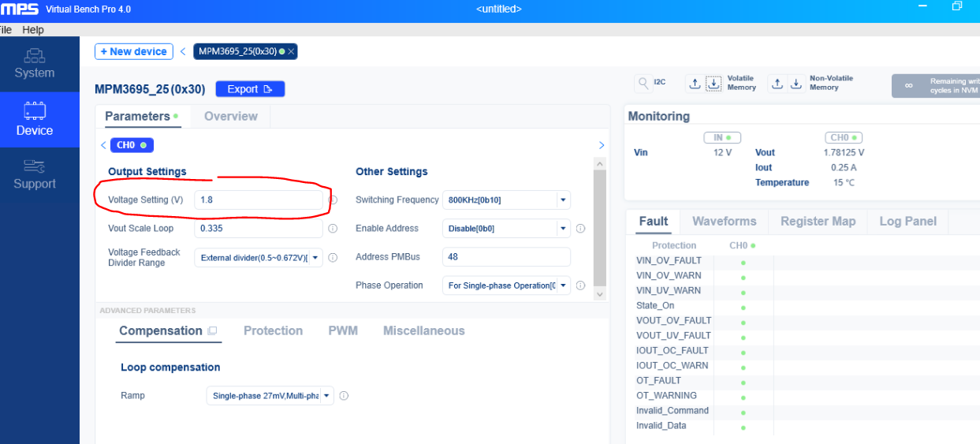This screenshot has height=444, width=980.
Task: Click the Vout value 1.78125 V
Action: pos(844,153)
